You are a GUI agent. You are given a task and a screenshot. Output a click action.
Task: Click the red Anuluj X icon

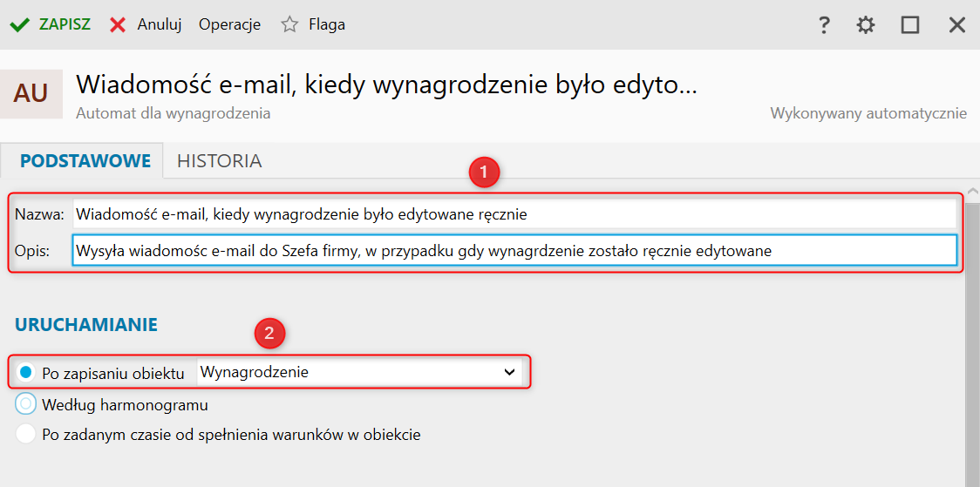click(118, 24)
